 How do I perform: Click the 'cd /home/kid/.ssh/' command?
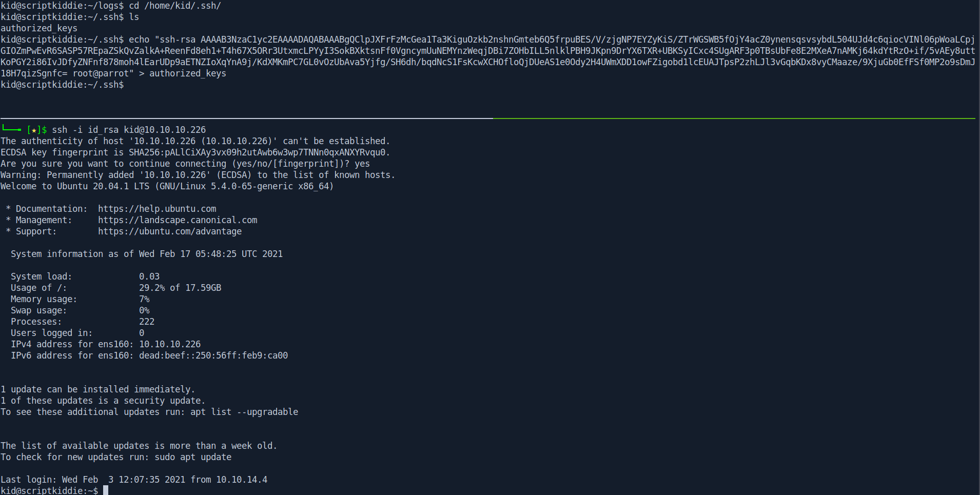pyautogui.click(x=175, y=6)
